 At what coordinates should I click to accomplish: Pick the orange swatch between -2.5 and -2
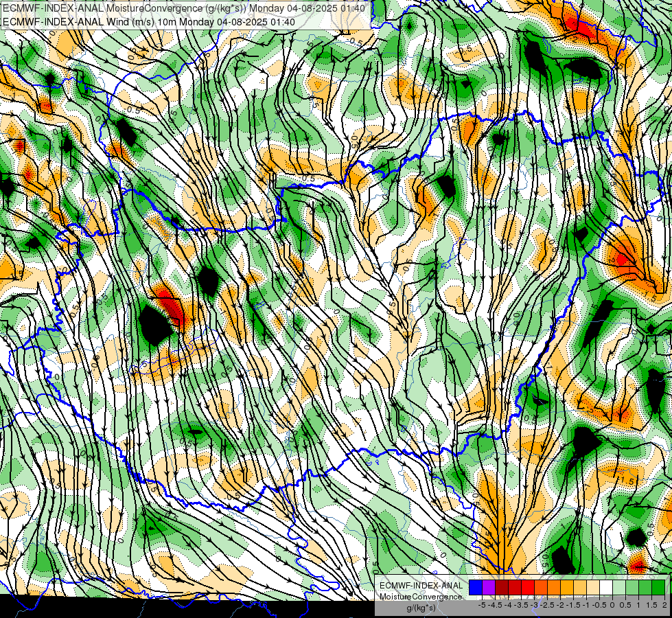coord(554,588)
